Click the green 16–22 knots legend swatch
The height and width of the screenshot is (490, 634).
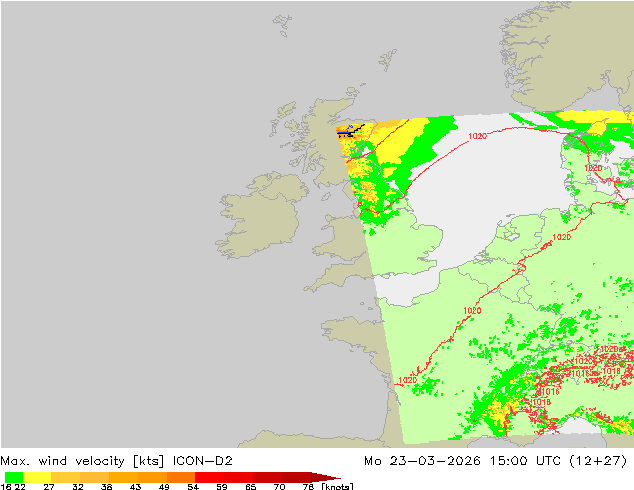[14, 477]
